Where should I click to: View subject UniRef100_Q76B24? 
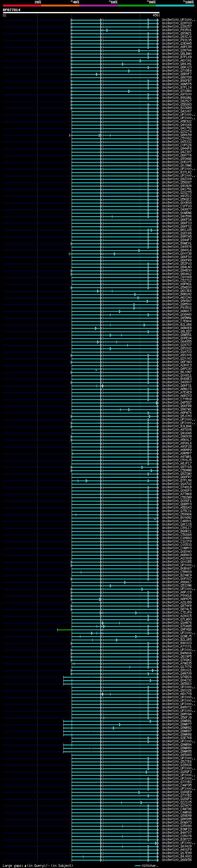[177, 677]
